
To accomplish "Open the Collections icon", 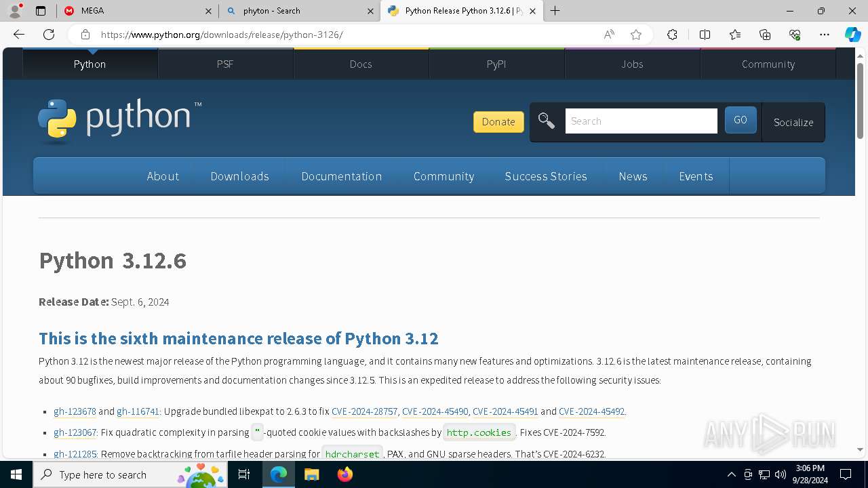I will click(765, 35).
